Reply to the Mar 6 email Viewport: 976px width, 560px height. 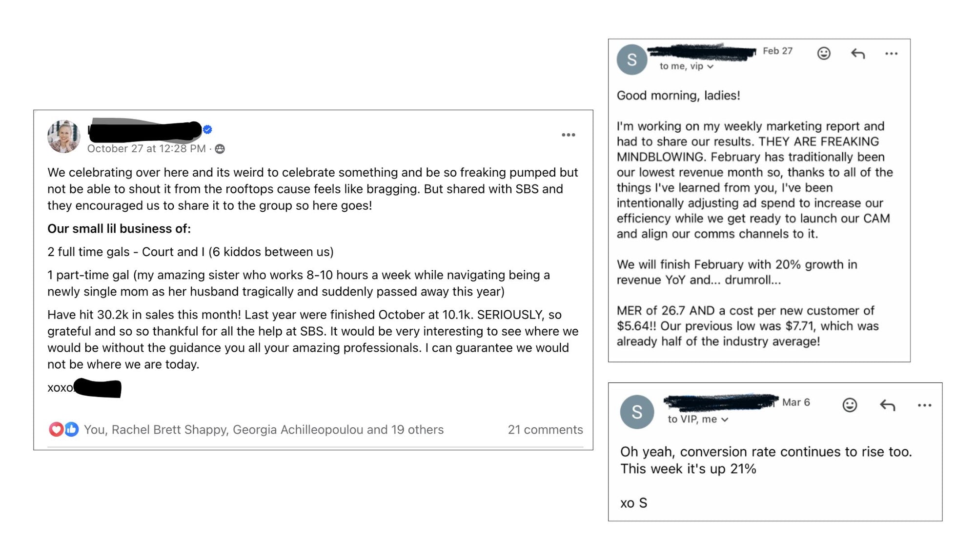point(887,405)
